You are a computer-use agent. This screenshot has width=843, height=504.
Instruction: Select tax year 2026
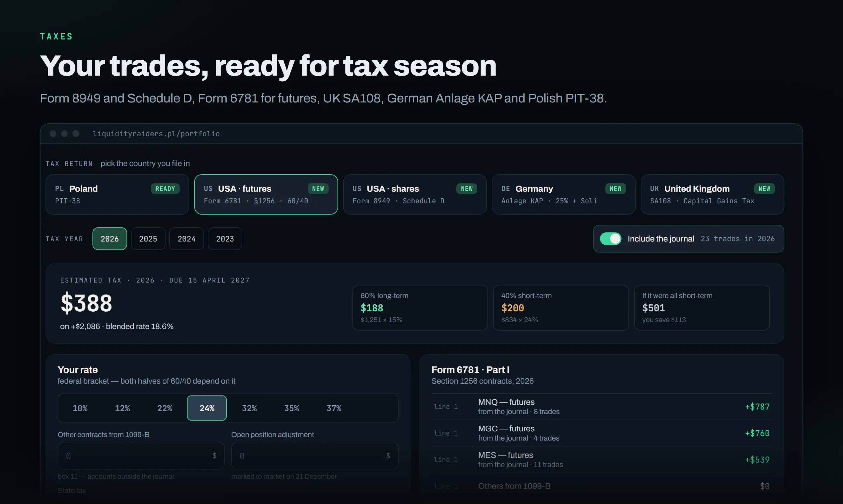[110, 239]
